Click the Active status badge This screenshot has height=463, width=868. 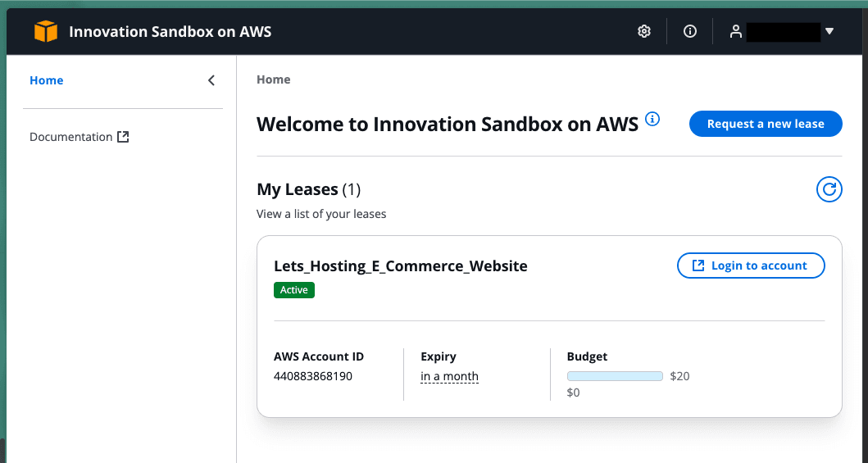point(294,290)
